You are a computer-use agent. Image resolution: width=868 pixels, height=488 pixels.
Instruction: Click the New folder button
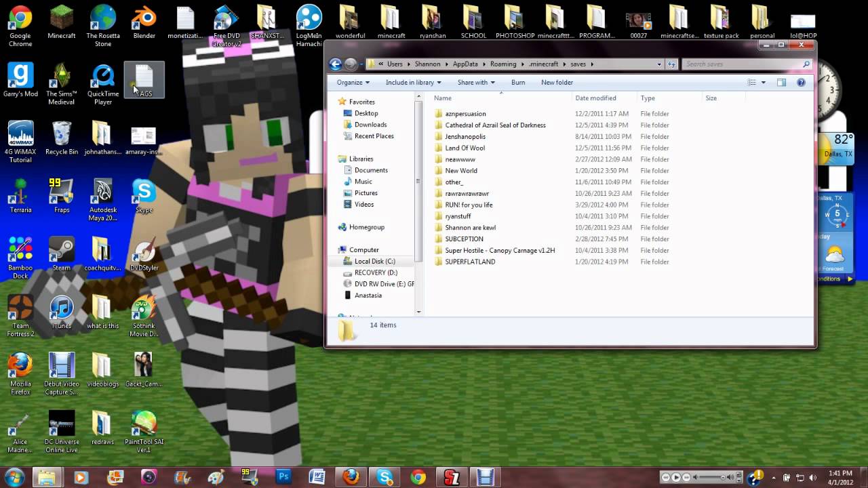click(x=557, y=83)
